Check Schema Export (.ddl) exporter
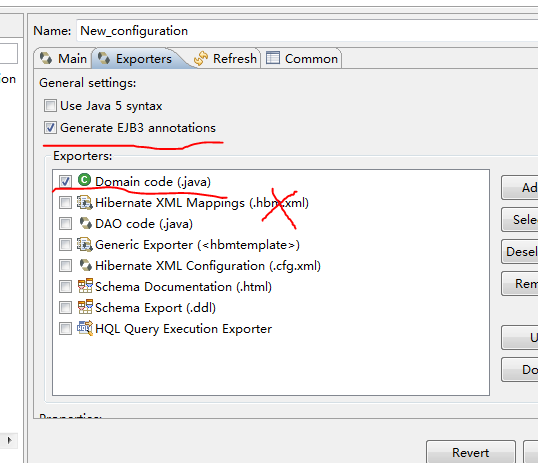The width and height of the screenshot is (538, 463). coord(65,308)
